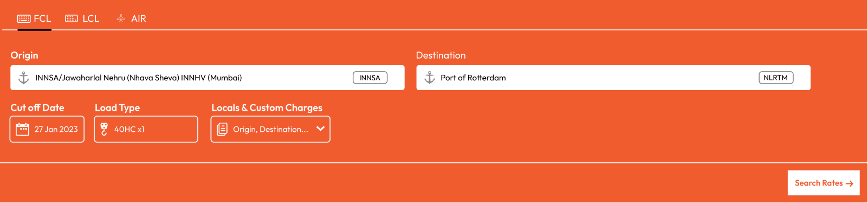Click the calendar icon in Cut off Date

pyautogui.click(x=23, y=129)
